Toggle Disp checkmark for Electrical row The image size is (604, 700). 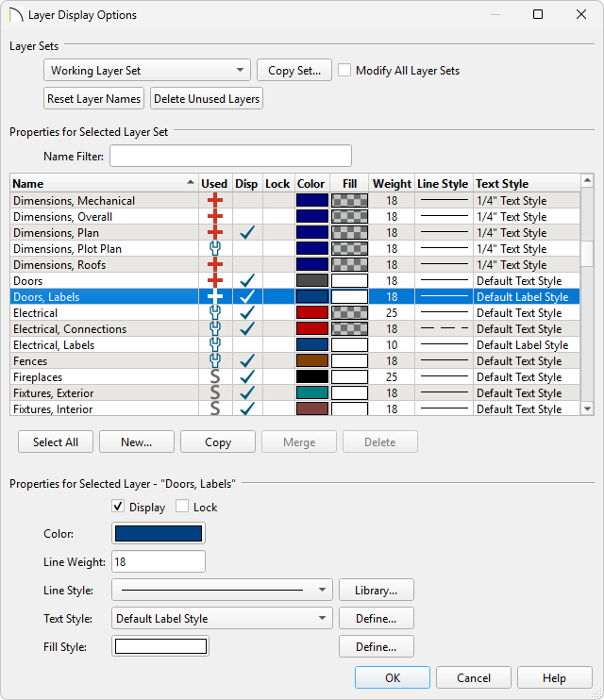pos(247,313)
